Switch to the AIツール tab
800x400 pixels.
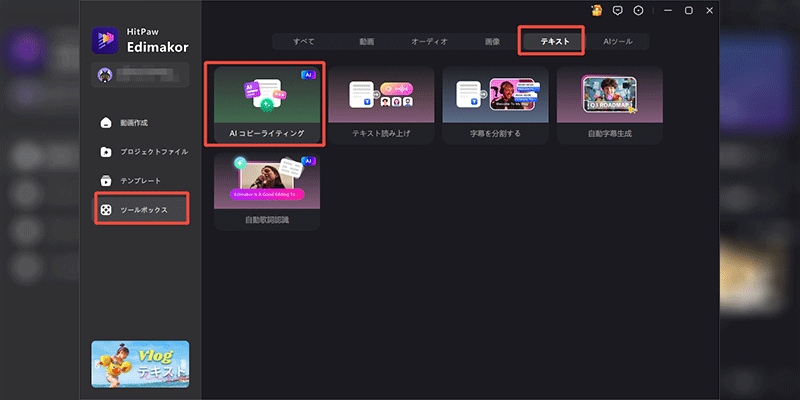[x=617, y=42]
